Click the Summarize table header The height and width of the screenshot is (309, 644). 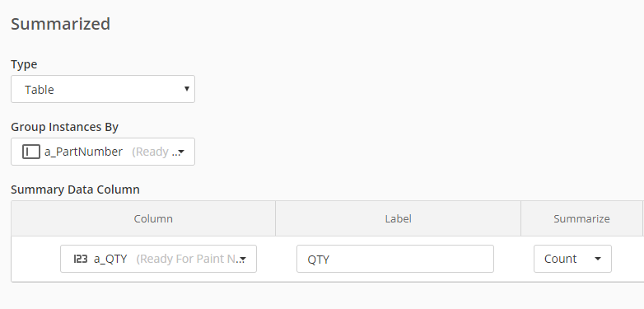pos(581,218)
